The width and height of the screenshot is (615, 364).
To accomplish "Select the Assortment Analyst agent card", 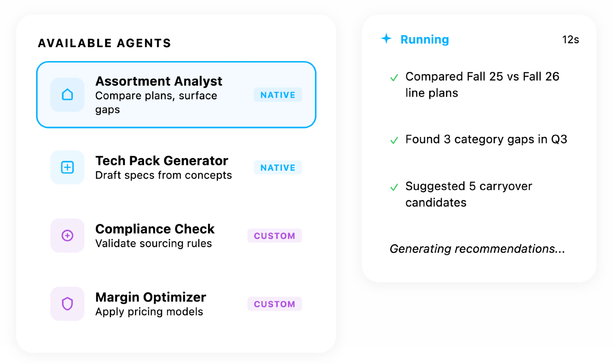I will tap(177, 95).
